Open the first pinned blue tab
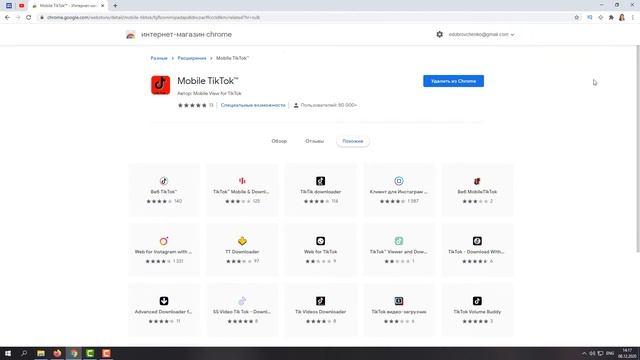This screenshot has height=360, width=640. (x=9, y=6)
